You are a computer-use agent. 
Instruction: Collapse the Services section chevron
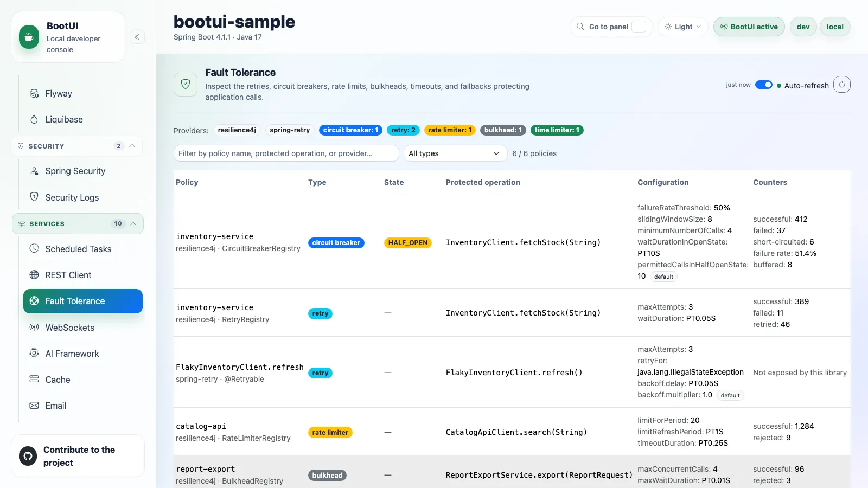click(x=133, y=224)
